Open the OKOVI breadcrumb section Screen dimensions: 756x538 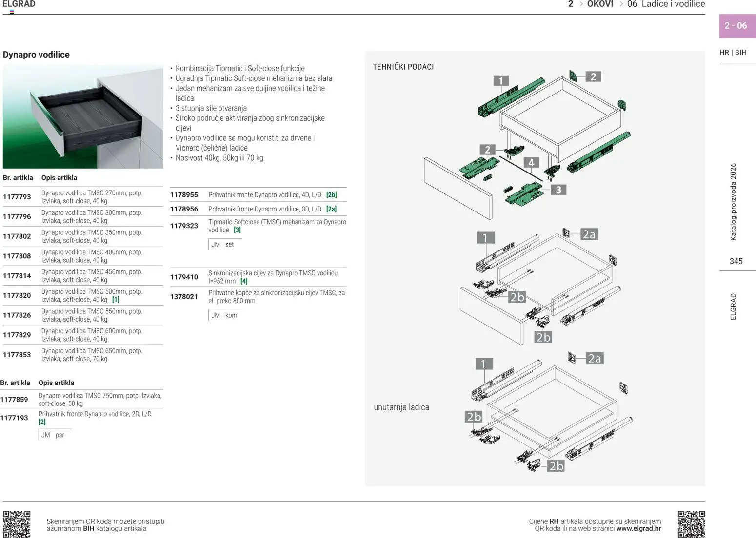(600, 4)
